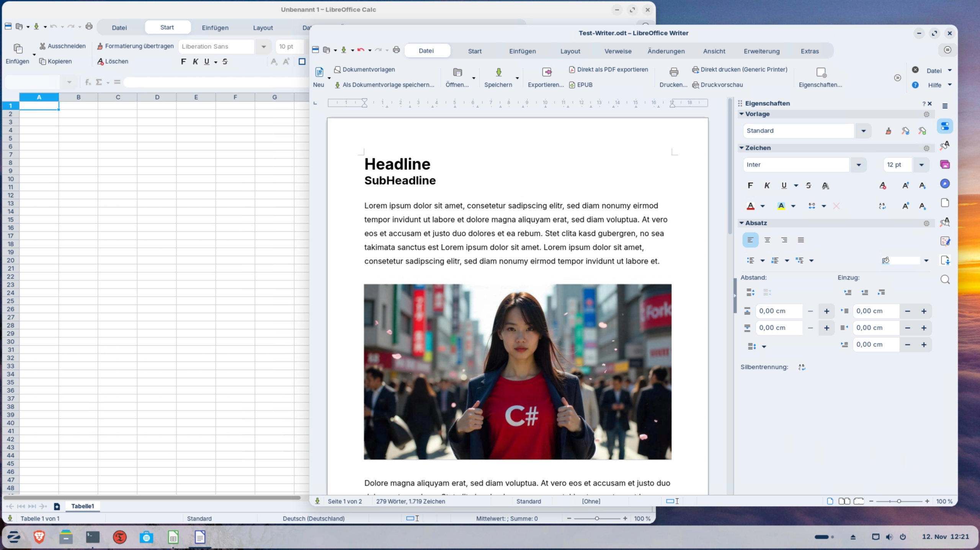Toggle bold formatting in the Zeichen panel
Image resolution: width=980 pixels, height=550 pixels.
point(750,186)
